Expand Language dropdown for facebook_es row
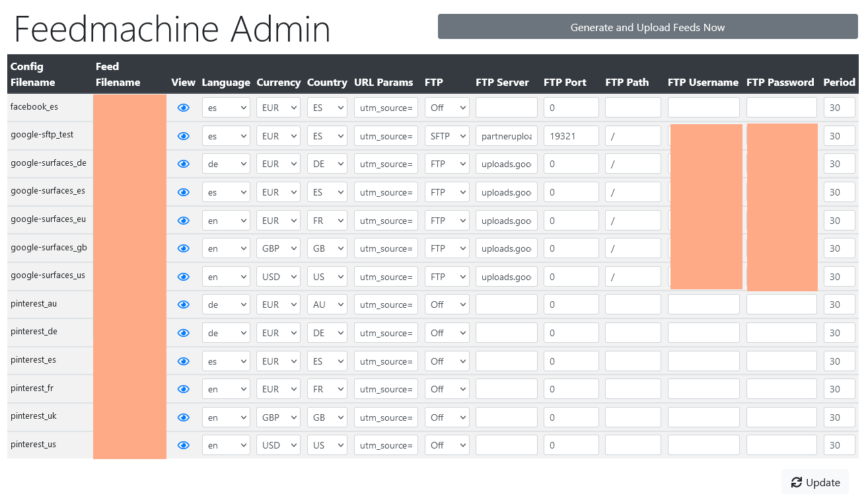The width and height of the screenshot is (866, 504). tap(226, 108)
